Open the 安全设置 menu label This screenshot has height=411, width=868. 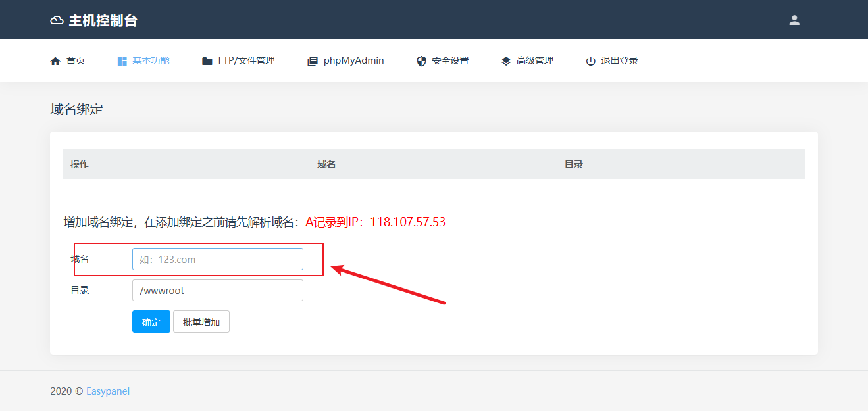click(x=450, y=60)
